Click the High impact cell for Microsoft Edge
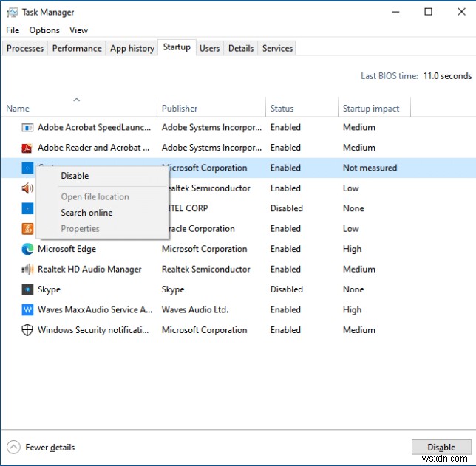 (352, 249)
